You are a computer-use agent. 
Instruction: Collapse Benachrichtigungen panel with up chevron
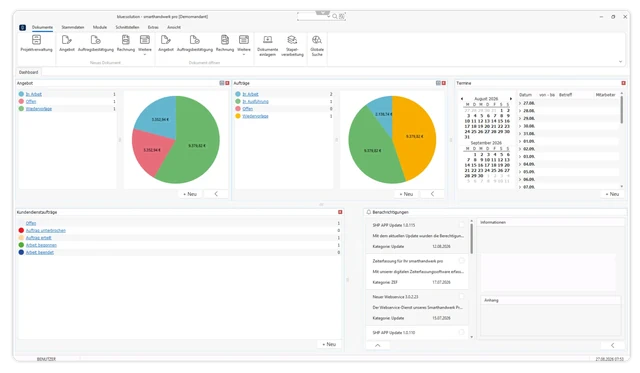(x=378, y=345)
